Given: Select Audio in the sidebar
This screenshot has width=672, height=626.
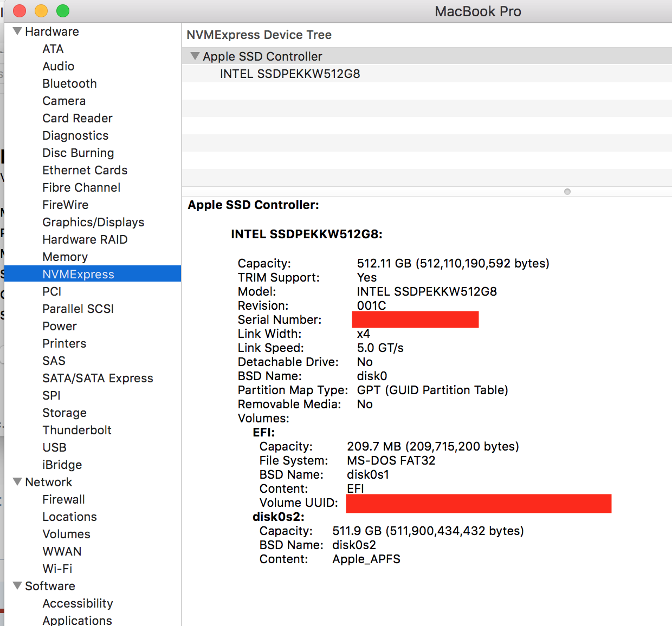Looking at the screenshot, I should pyautogui.click(x=59, y=66).
